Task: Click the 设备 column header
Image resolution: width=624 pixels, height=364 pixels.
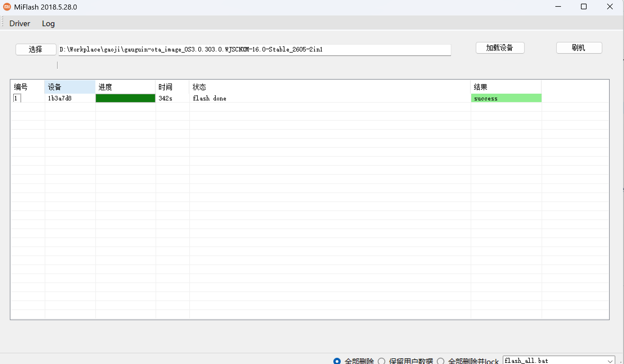Action: click(x=70, y=87)
